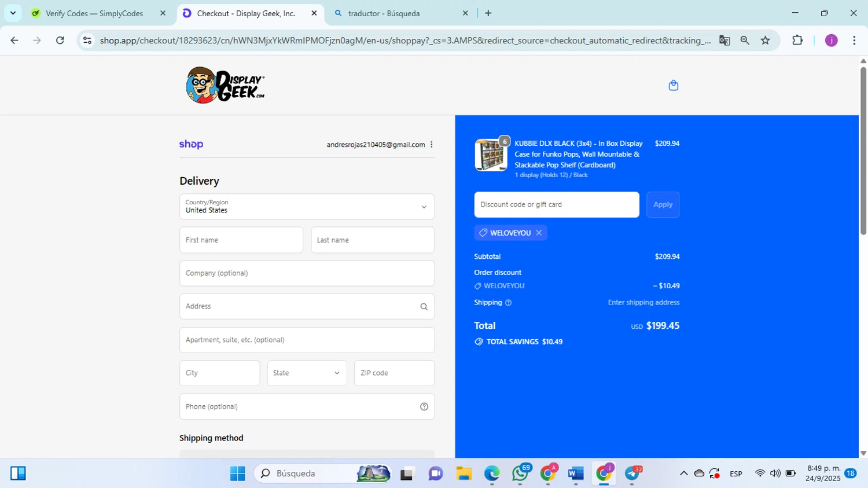Screen dimensions: 868x488
Task: Open File Explorer from the taskbar
Action: pyautogui.click(x=464, y=474)
